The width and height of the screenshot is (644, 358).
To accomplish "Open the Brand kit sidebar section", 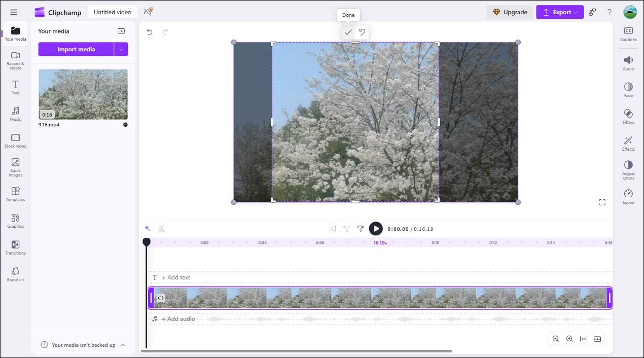I will pos(15,273).
